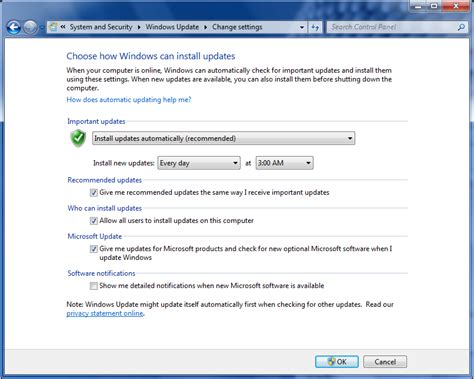This screenshot has width=474, height=379.
Task: Toggle Give me recommended updates checkbox
Action: coord(94,193)
